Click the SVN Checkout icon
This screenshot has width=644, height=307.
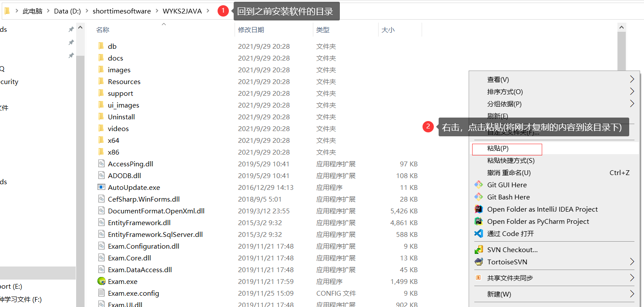pyautogui.click(x=479, y=250)
